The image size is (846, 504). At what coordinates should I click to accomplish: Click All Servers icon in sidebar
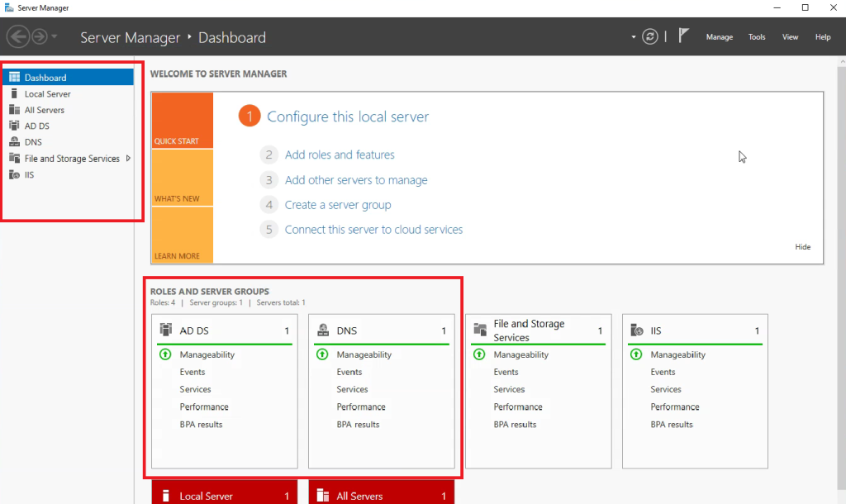15,110
